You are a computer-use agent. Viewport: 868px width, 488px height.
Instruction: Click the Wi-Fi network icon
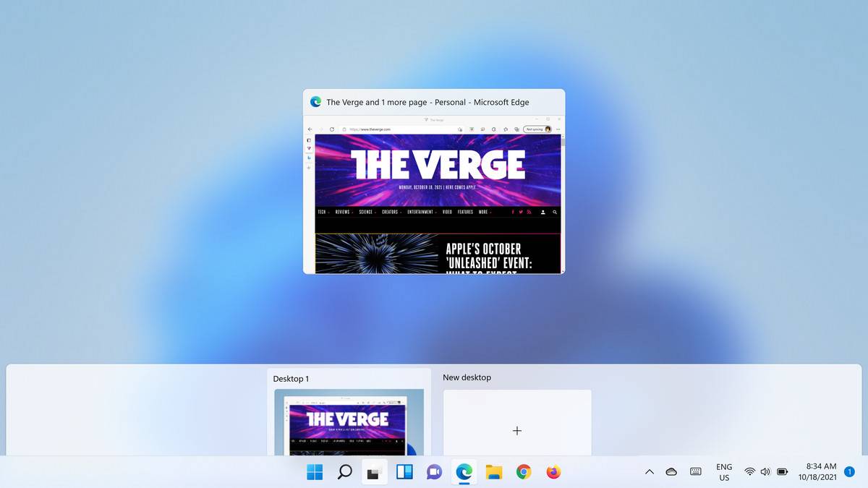750,472
